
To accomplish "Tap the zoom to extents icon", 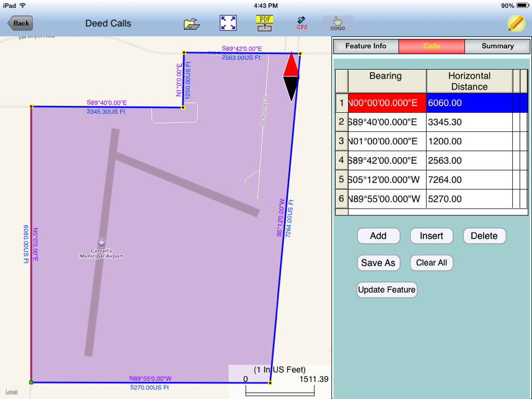I will click(x=228, y=23).
